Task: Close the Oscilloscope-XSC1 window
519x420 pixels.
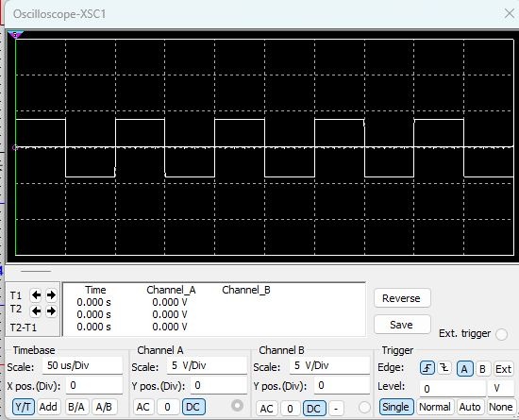Action: click(x=510, y=13)
